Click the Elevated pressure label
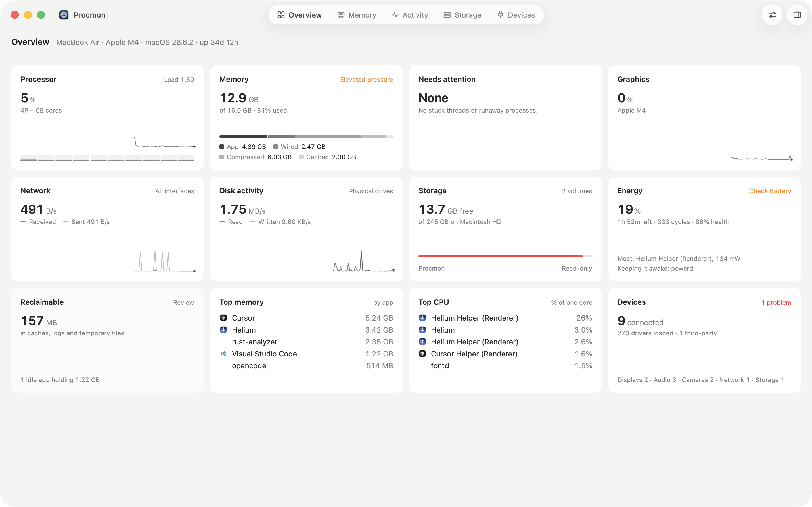This screenshot has width=812, height=507. 367,80
